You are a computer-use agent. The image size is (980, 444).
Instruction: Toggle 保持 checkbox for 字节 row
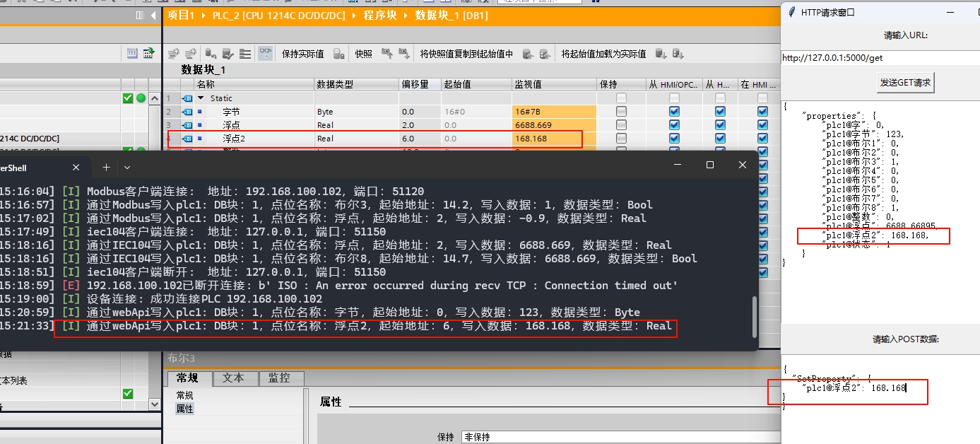(621, 112)
